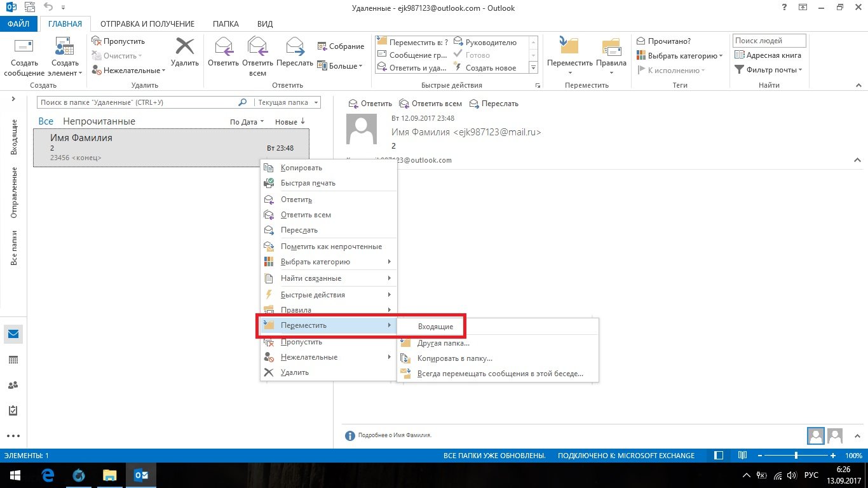Show Непрочитанные messages filter
This screenshot has height=488, width=868.
tap(99, 121)
